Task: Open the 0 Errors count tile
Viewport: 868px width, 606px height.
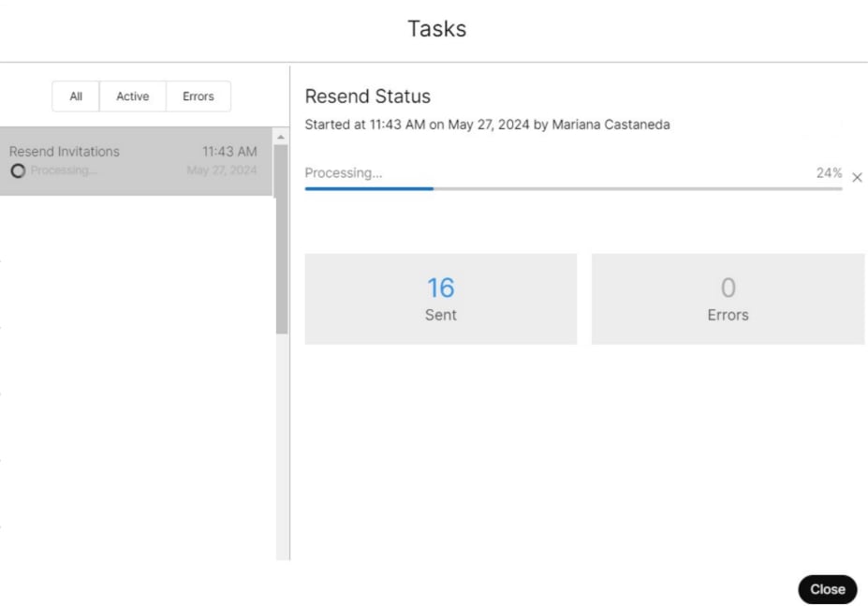Action: click(x=728, y=299)
